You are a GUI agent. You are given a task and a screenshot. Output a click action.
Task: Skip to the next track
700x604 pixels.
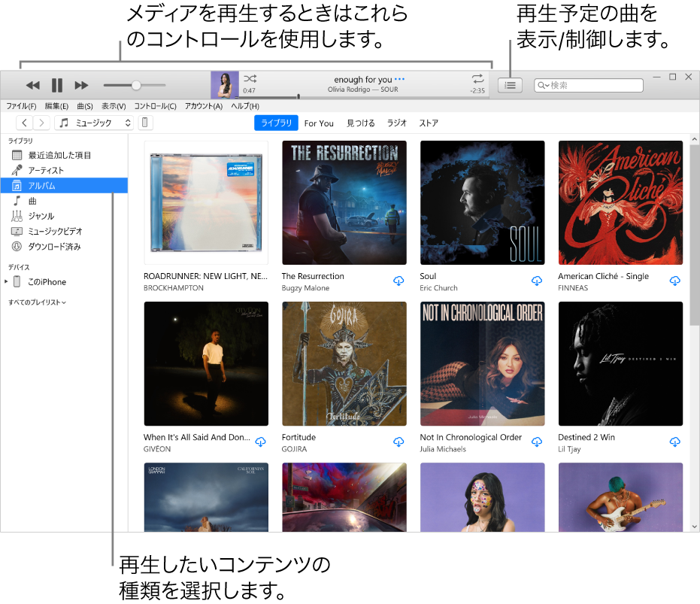(81, 85)
